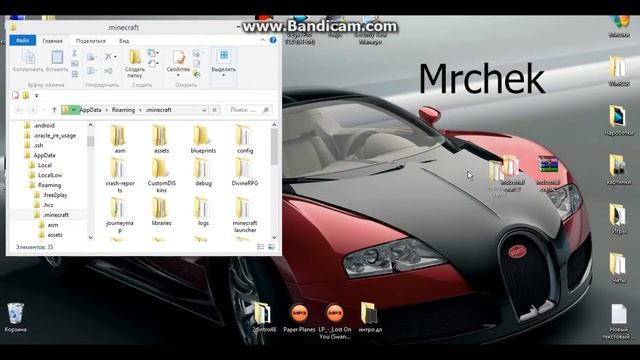The width and height of the screenshot is (640, 360).
Task: Click the file list vertical scrollbar thumb
Action: coord(274,147)
